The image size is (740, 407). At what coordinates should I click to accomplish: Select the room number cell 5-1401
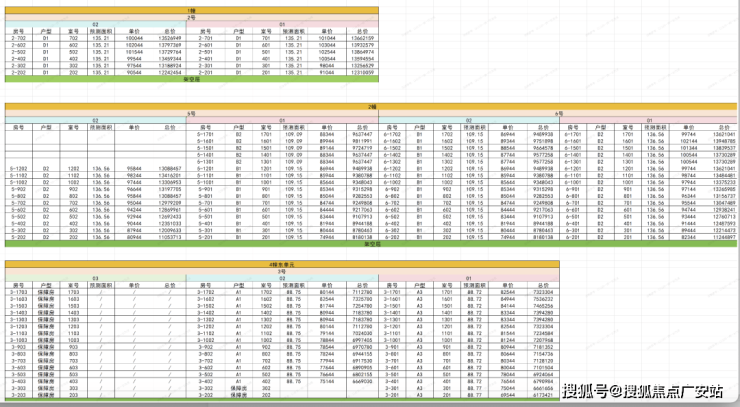tap(205, 155)
